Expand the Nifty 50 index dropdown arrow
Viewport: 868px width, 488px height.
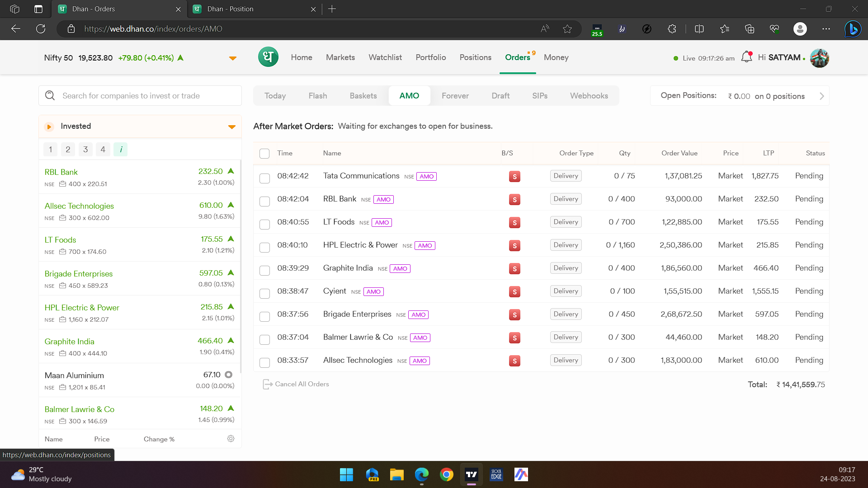pos(233,58)
